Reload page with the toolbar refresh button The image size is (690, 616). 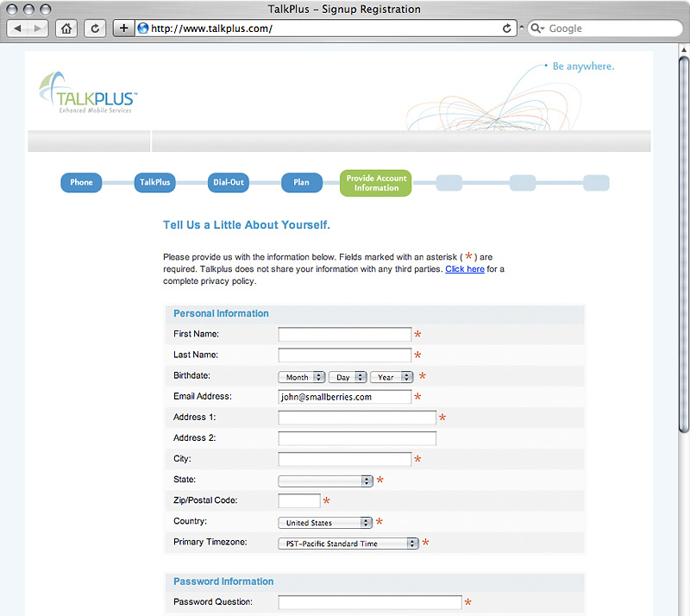(95, 28)
